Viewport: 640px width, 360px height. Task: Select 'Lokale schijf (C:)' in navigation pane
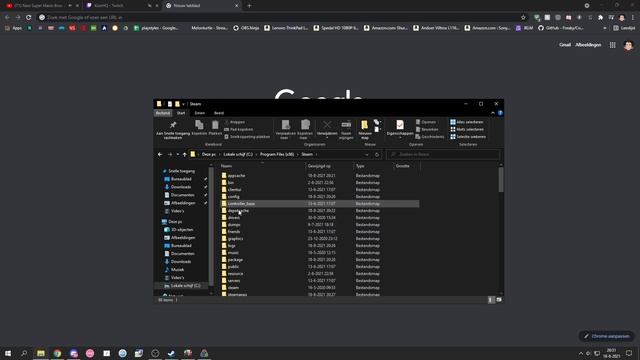(x=185, y=286)
